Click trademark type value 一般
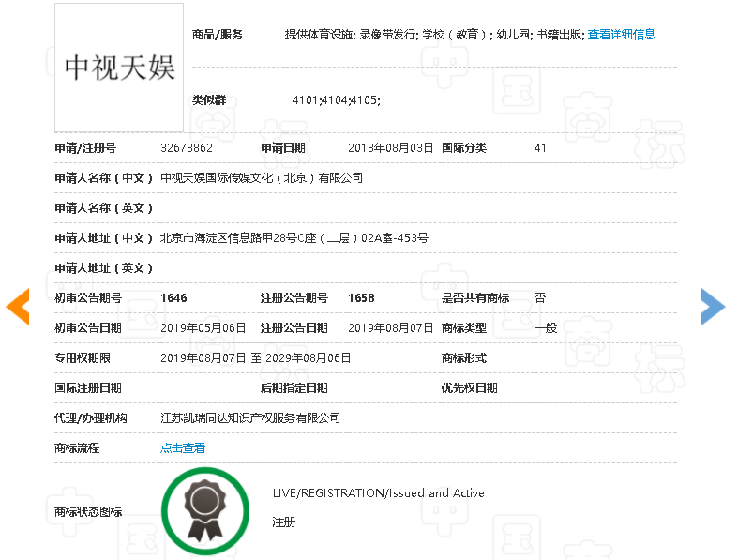Screen dimensions: 738x560 pyautogui.click(x=546, y=328)
